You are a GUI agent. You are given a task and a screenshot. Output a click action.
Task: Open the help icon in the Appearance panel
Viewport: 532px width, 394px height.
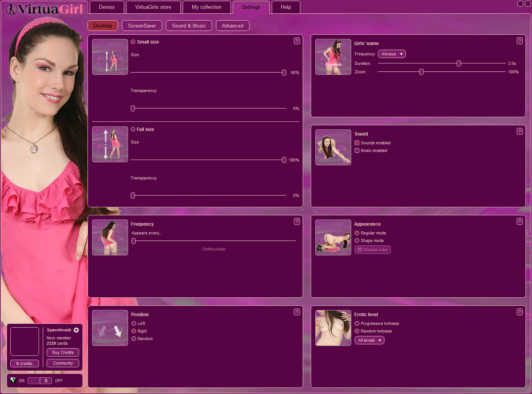pyautogui.click(x=519, y=221)
